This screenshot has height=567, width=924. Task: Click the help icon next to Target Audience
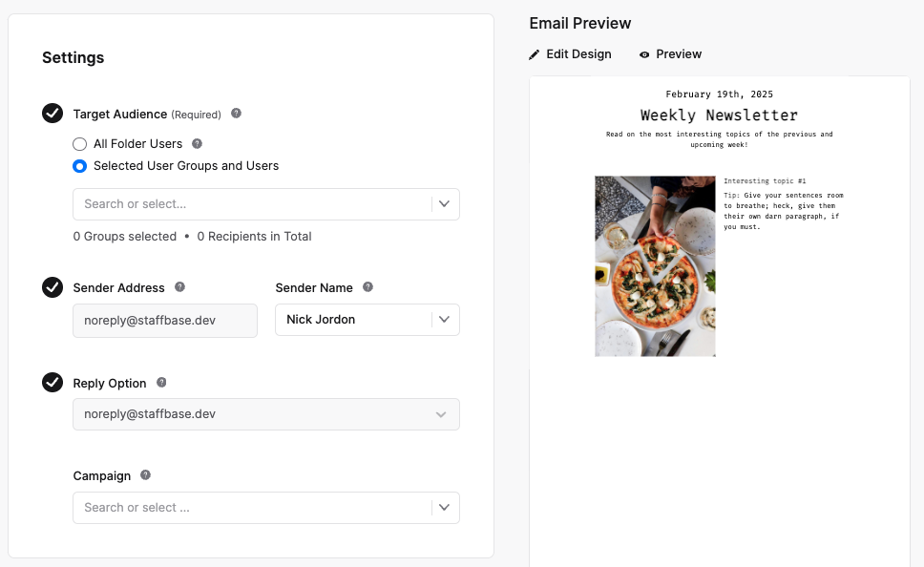click(x=236, y=114)
